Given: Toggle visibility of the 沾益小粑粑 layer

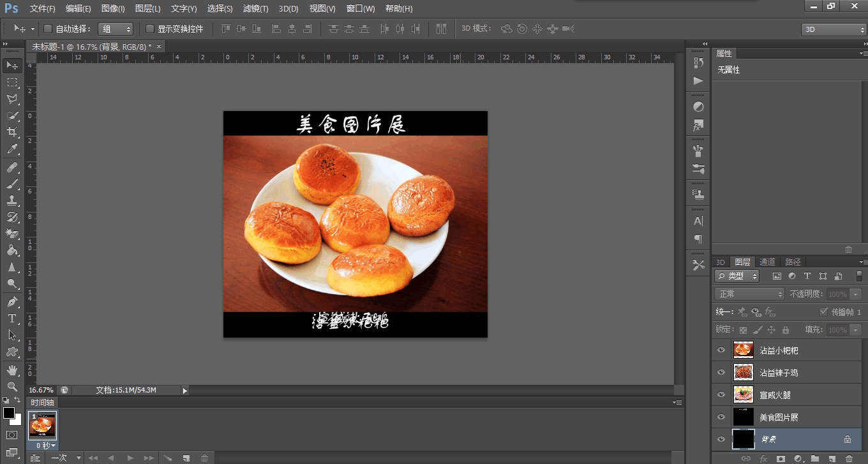Looking at the screenshot, I should point(721,350).
